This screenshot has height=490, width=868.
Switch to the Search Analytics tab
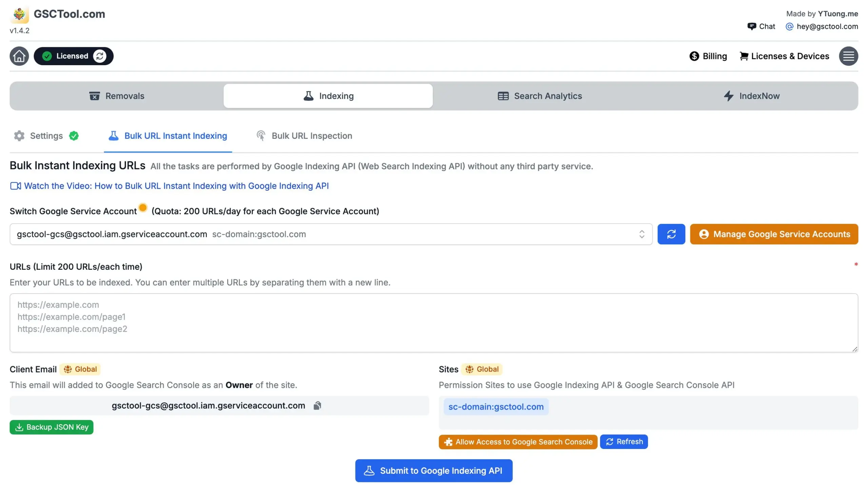tap(539, 96)
